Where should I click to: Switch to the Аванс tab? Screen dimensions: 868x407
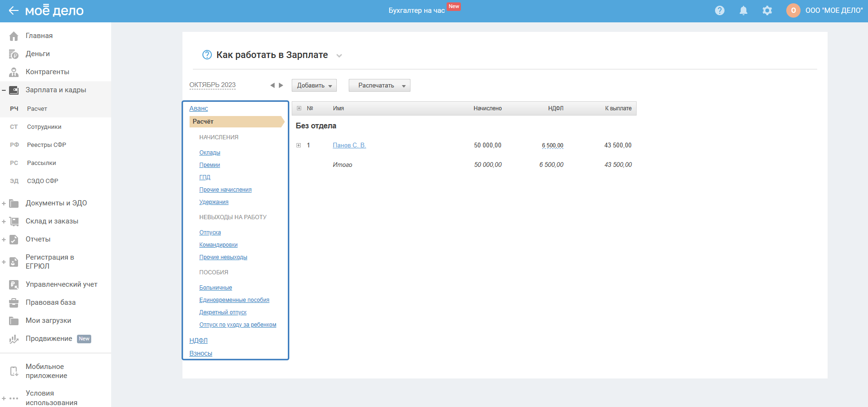(199, 108)
